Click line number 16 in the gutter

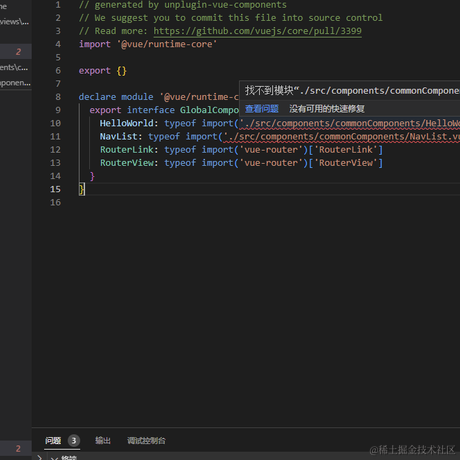(x=55, y=202)
